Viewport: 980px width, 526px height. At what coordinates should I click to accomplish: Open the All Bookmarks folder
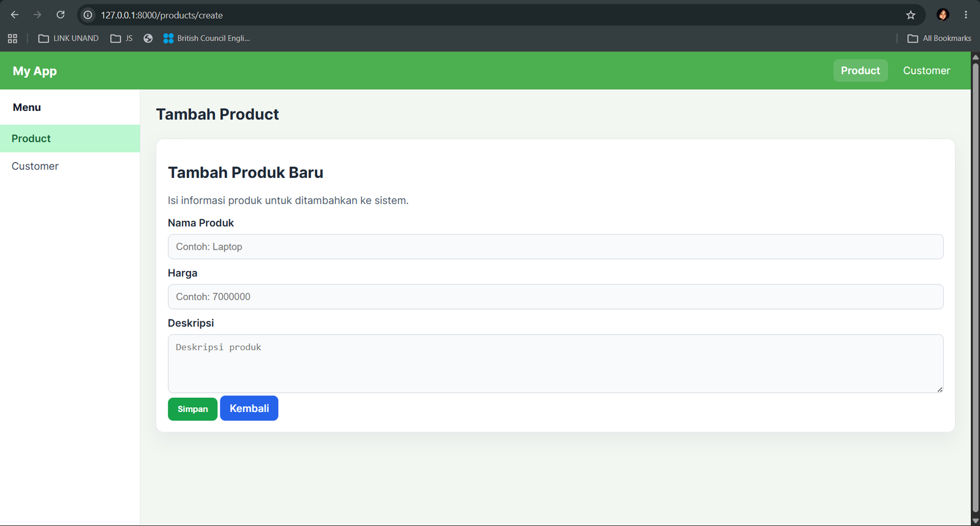point(940,39)
